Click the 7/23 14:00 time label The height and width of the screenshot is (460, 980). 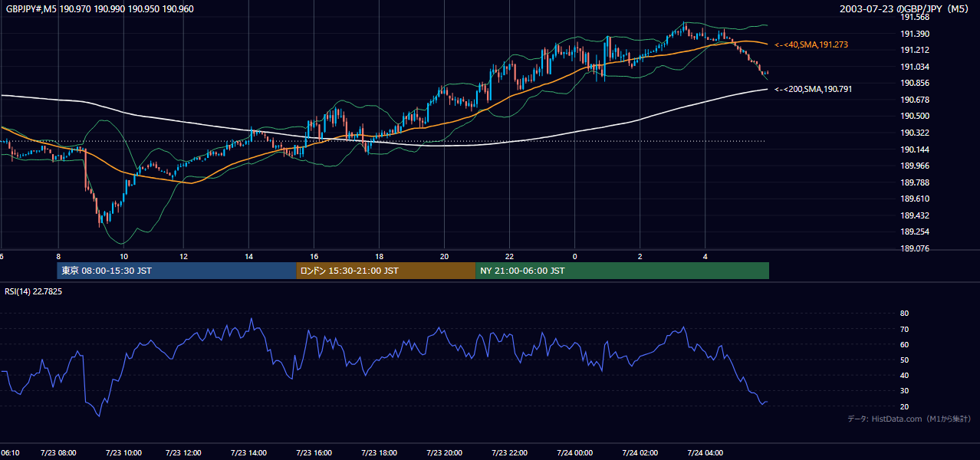pyautogui.click(x=248, y=453)
